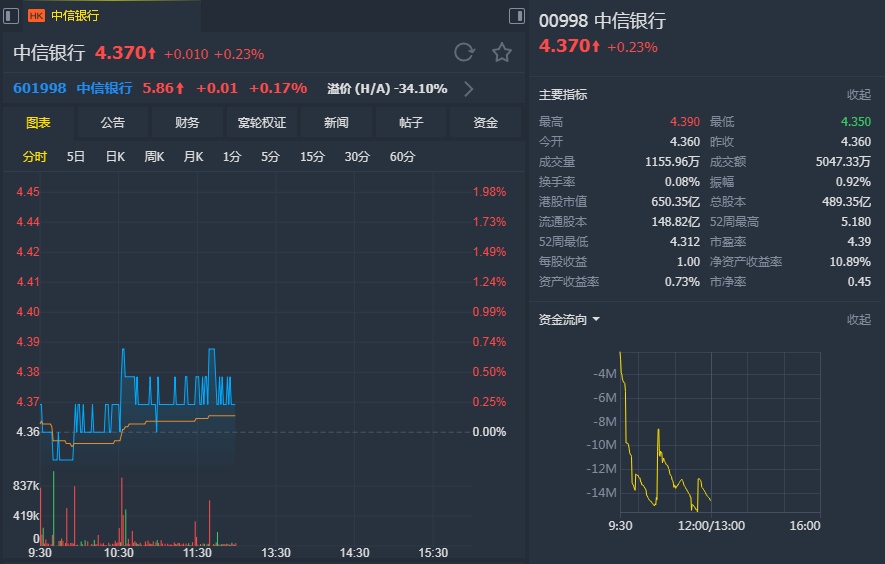Click the blue 中信银行 A-share name link
This screenshot has width=885, height=564.
104,89
